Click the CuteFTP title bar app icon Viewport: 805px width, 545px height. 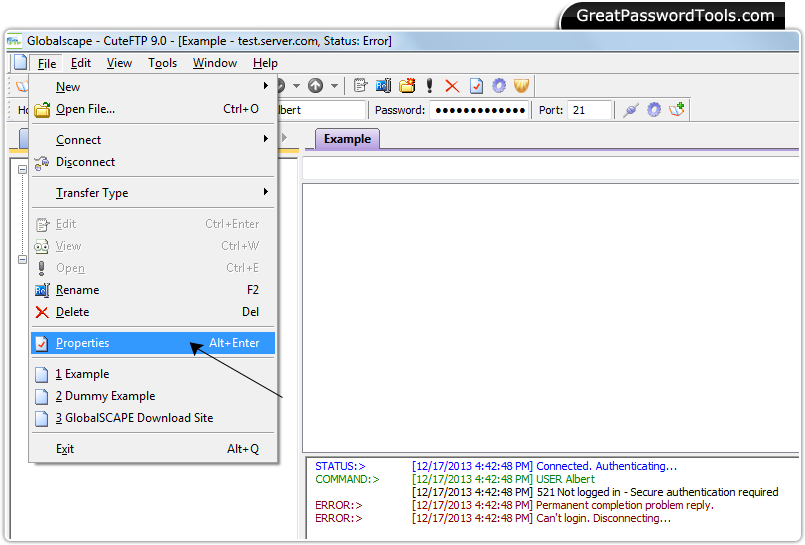pos(14,41)
